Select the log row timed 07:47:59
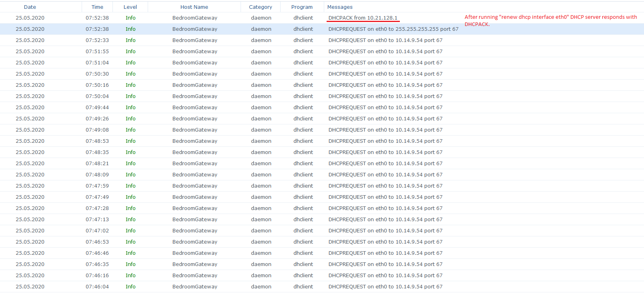 tap(322, 186)
